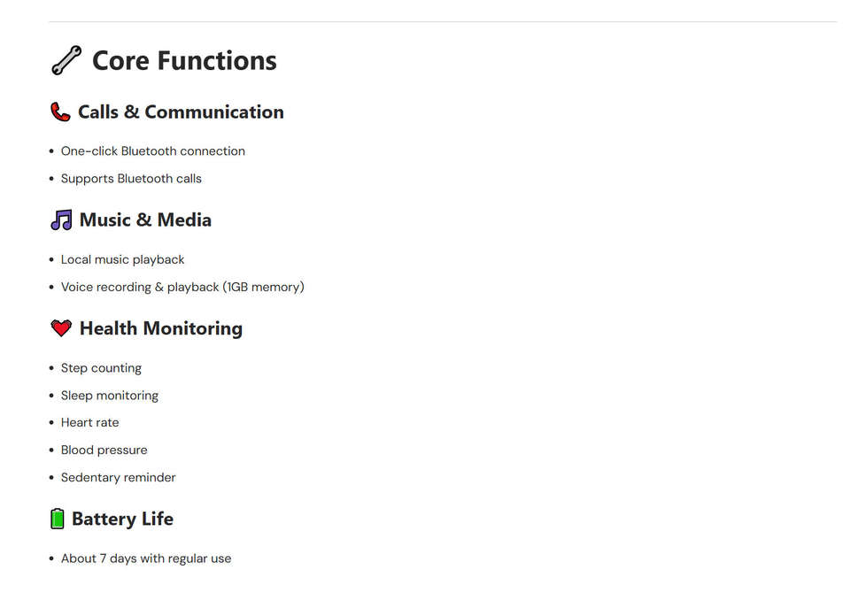Image resolution: width=850 pixels, height=616 pixels.
Task: Click the Local music playback item
Action: coord(122,260)
